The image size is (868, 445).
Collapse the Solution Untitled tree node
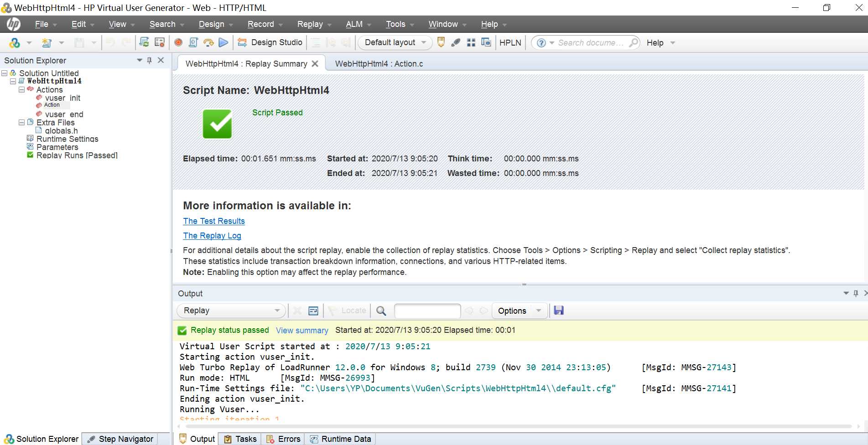click(5, 73)
